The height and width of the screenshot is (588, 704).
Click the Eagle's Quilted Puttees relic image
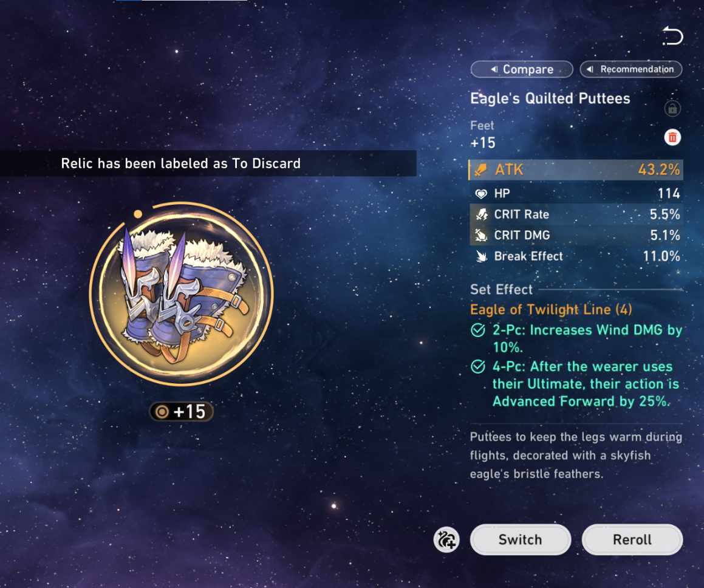182,293
